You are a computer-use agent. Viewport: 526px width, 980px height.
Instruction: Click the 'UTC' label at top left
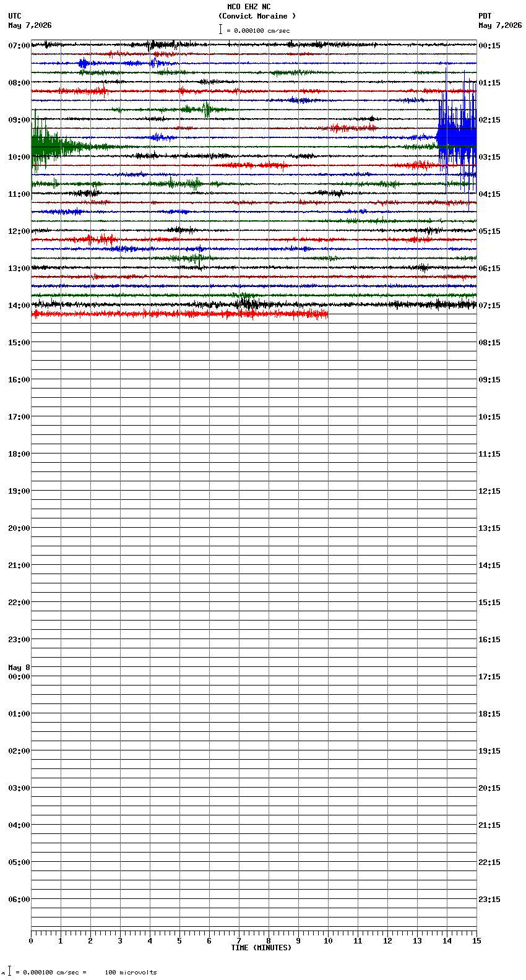pyautogui.click(x=15, y=16)
